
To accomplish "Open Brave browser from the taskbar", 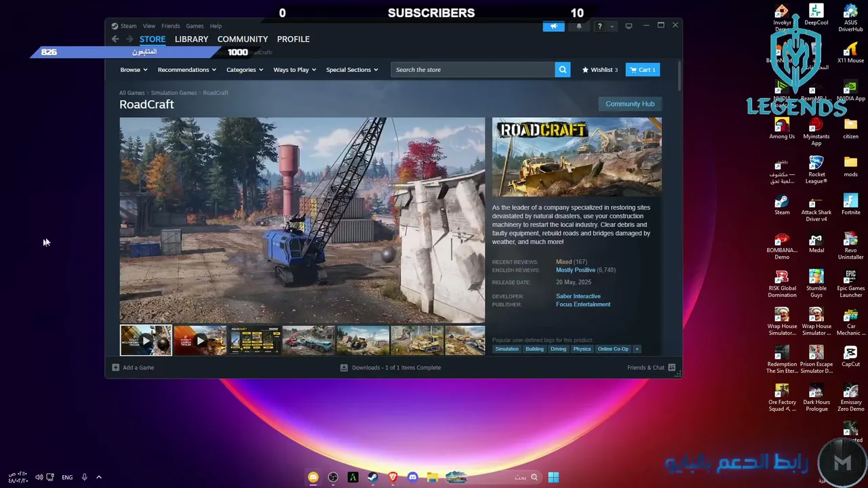I will [x=393, y=477].
